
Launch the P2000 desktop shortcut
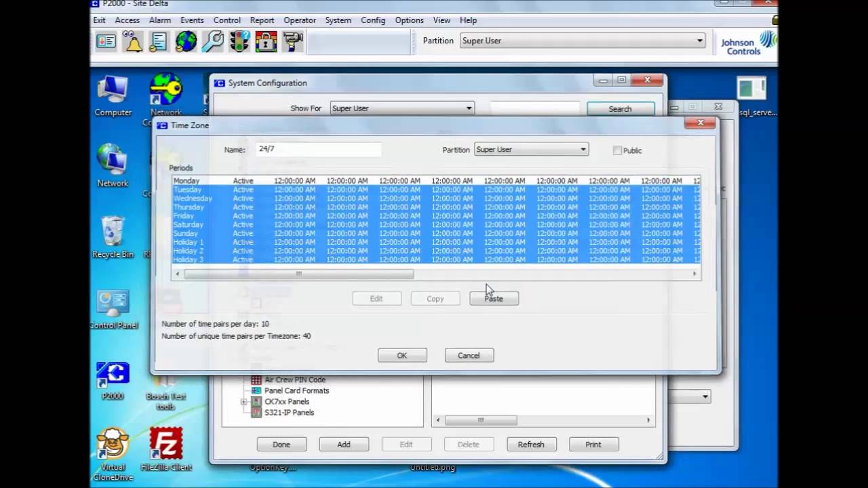click(x=113, y=381)
